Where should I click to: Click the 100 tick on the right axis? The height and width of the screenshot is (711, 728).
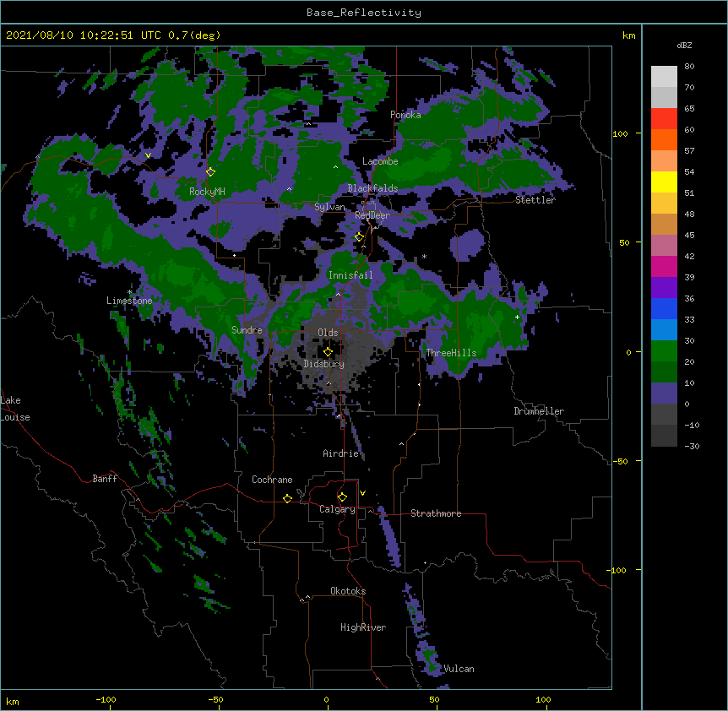click(620, 133)
